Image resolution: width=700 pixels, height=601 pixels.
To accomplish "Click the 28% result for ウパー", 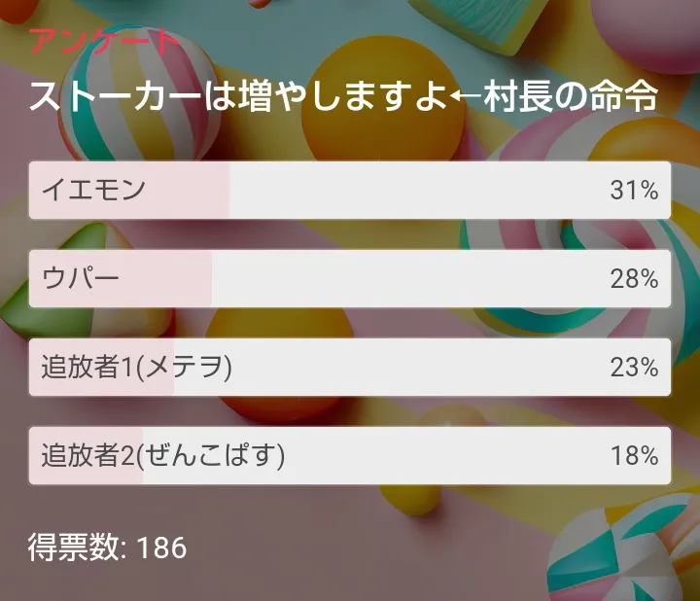I will [634, 279].
